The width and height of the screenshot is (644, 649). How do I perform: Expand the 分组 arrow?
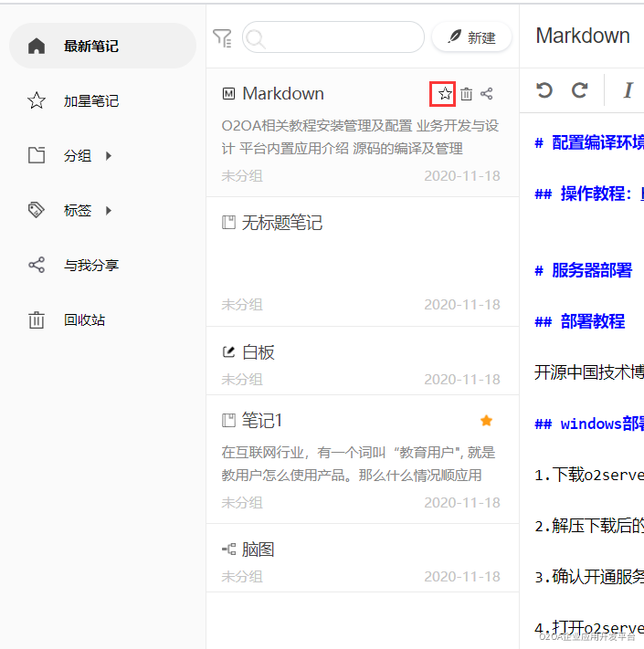(x=109, y=155)
